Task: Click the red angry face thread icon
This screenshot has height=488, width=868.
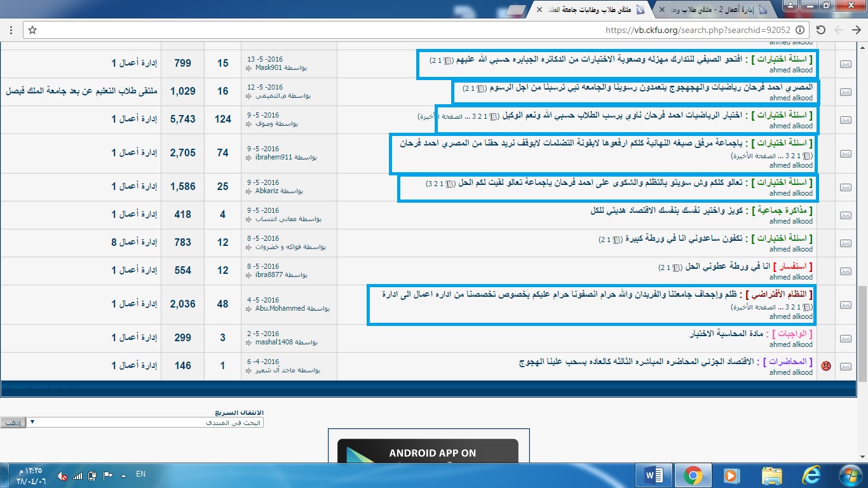Action: [x=826, y=366]
